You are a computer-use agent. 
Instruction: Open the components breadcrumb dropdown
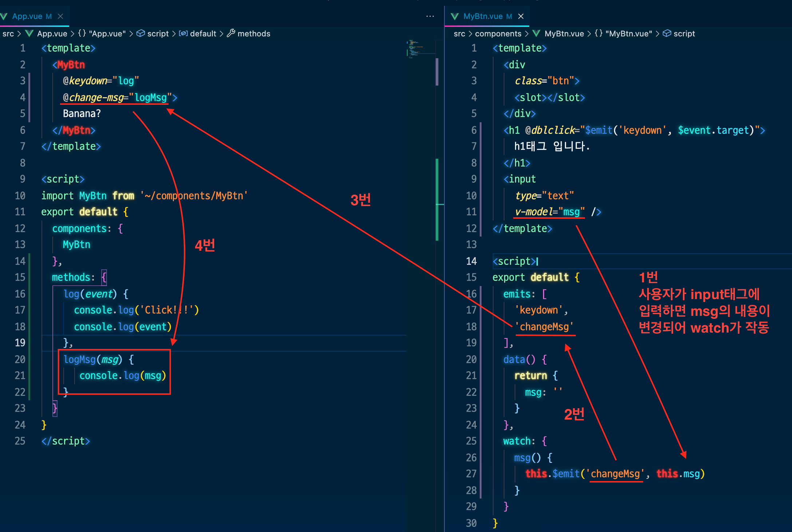pyautogui.click(x=498, y=33)
